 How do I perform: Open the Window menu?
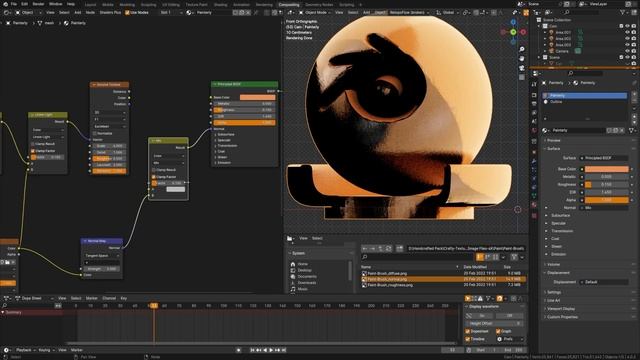(x=56, y=4)
